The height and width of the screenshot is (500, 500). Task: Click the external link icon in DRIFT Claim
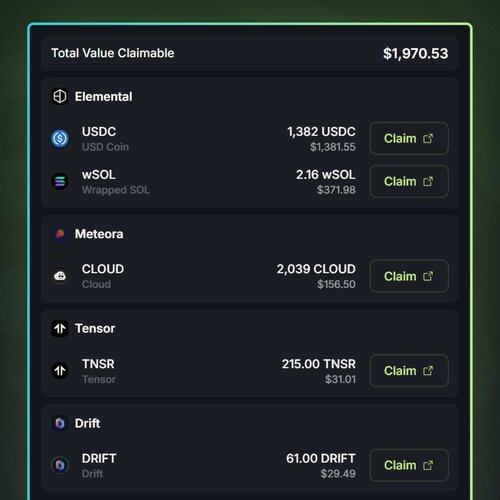tap(428, 465)
